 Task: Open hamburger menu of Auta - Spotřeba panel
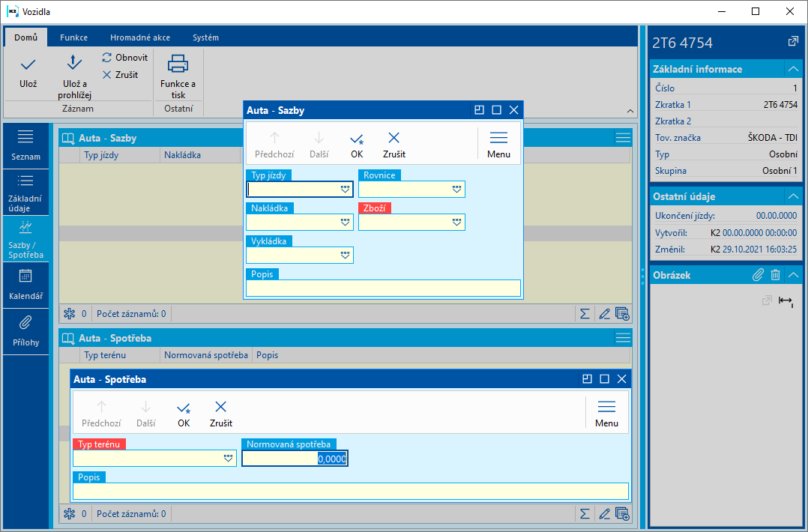[623, 338]
